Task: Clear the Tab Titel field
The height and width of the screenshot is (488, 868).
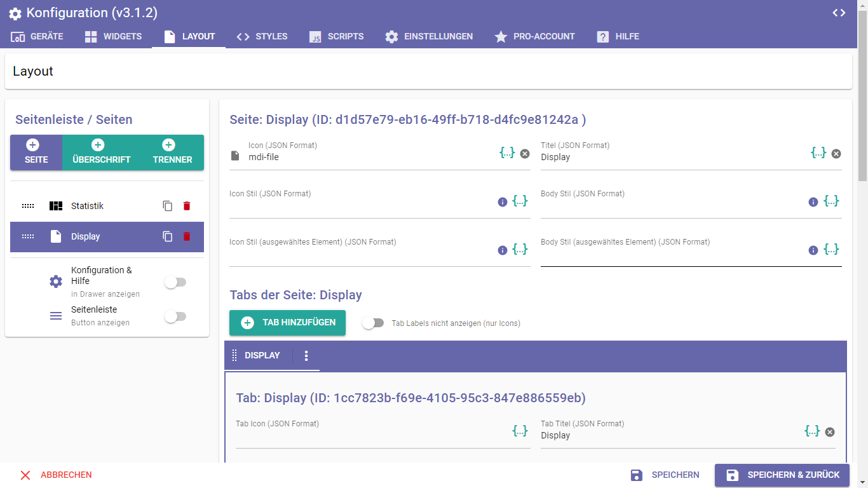Action: pyautogui.click(x=830, y=432)
